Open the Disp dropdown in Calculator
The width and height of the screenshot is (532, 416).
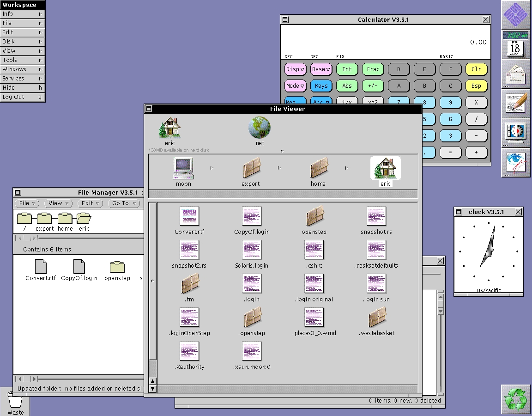295,69
